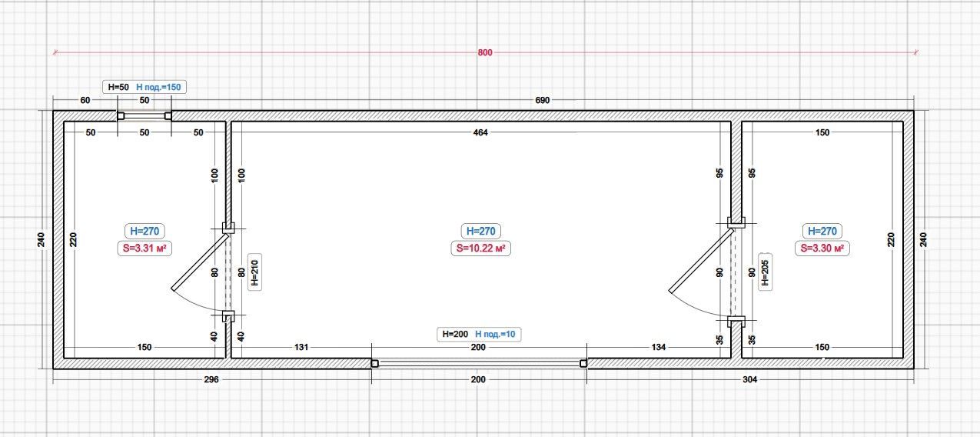Select the S=10.22 м² area label
The image size is (980, 437).
(481, 249)
